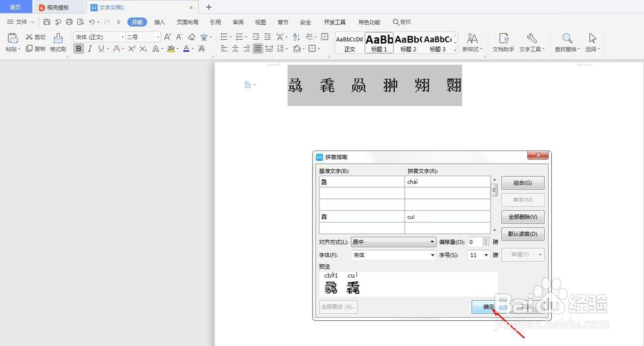644x346 pixels.
Task: Switch to the 引用 (References) tab
Action: click(215, 22)
